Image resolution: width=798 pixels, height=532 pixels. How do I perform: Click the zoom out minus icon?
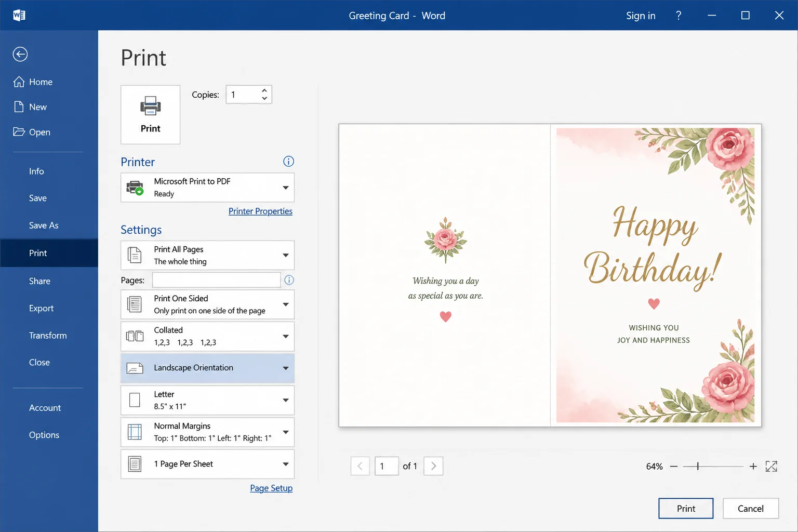(674, 467)
